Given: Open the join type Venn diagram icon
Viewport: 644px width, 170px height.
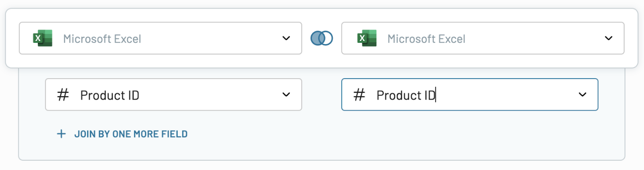Looking at the screenshot, I should coord(322,38).
